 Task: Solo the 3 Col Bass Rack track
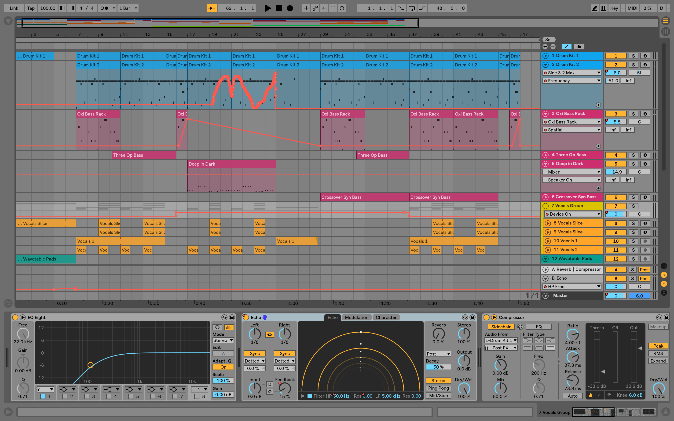tap(633, 114)
